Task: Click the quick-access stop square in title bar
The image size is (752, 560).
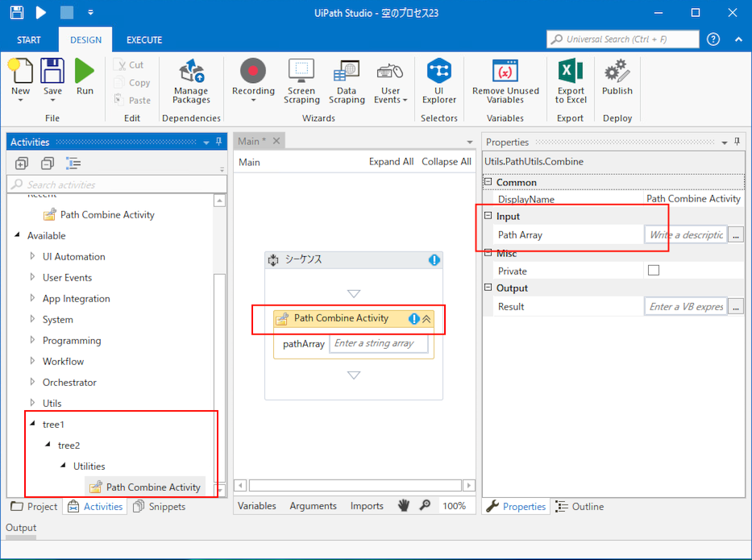Action: tap(67, 12)
